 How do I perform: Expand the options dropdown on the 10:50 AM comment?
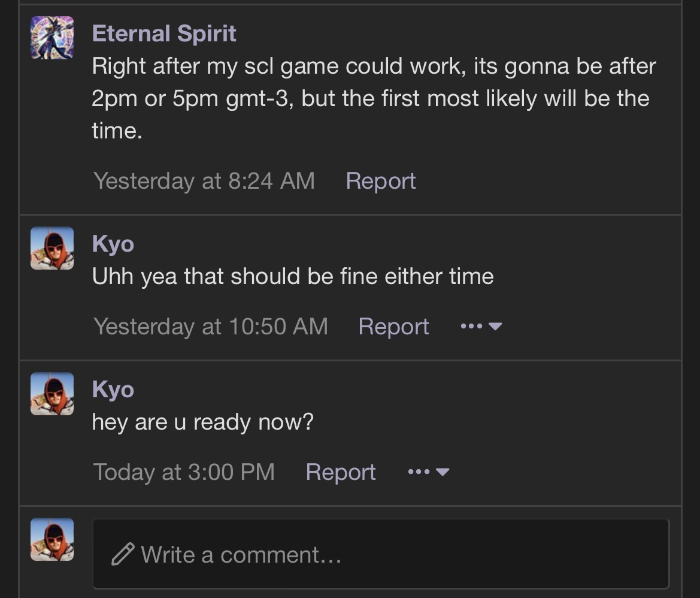pos(481,327)
